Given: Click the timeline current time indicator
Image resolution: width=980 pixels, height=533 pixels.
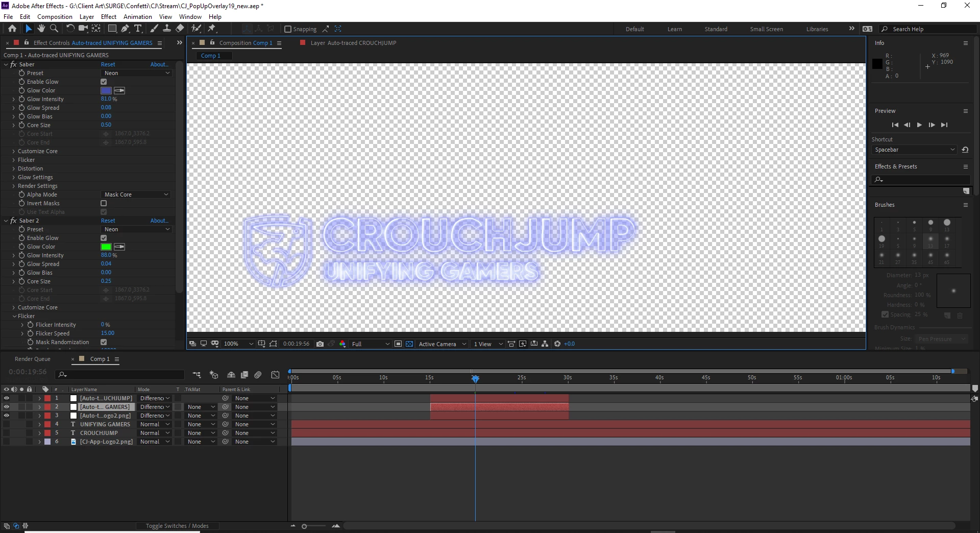Looking at the screenshot, I should [475, 378].
